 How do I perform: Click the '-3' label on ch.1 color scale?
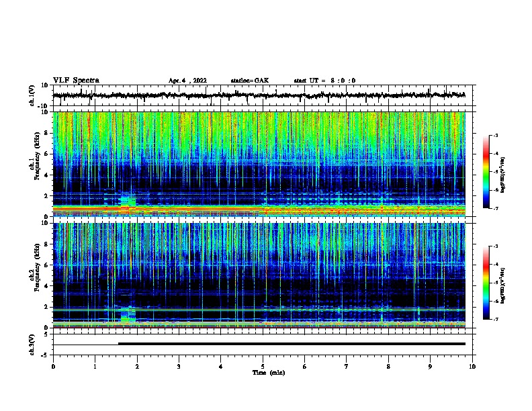point(495,135)
